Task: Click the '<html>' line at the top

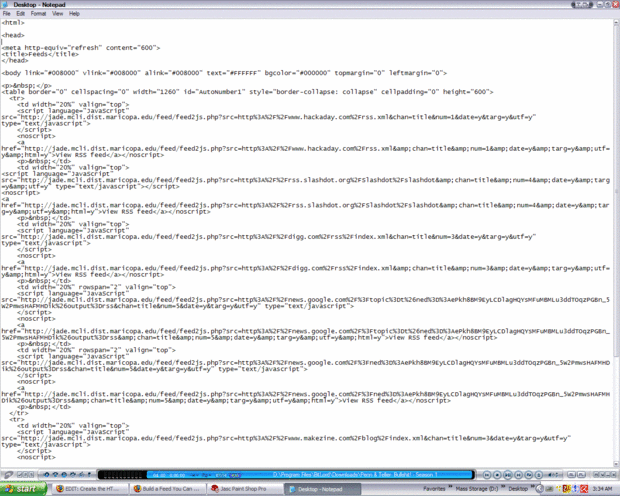Action: click(x=13, y=23)
